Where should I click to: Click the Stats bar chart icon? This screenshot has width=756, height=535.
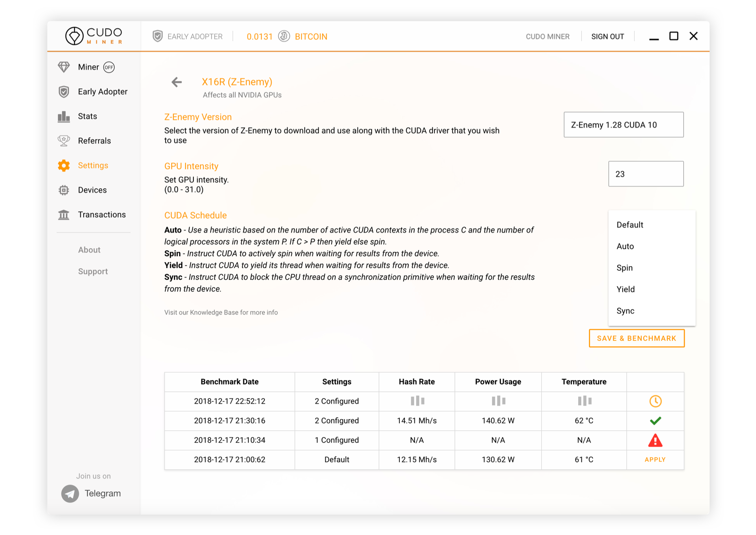coord(64,116)
